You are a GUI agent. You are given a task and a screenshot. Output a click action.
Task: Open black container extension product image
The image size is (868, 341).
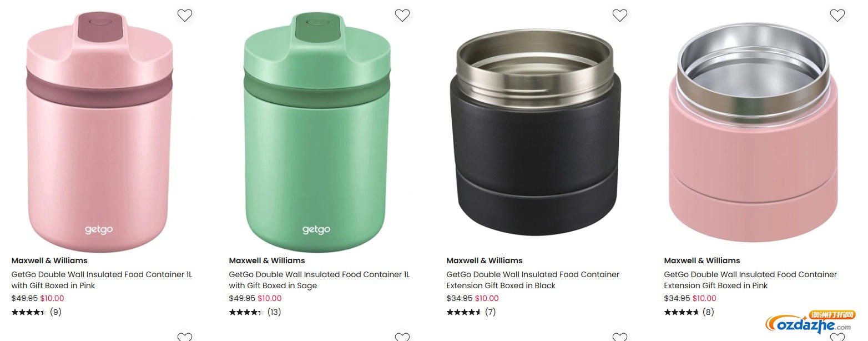click(x=535, y=131)
